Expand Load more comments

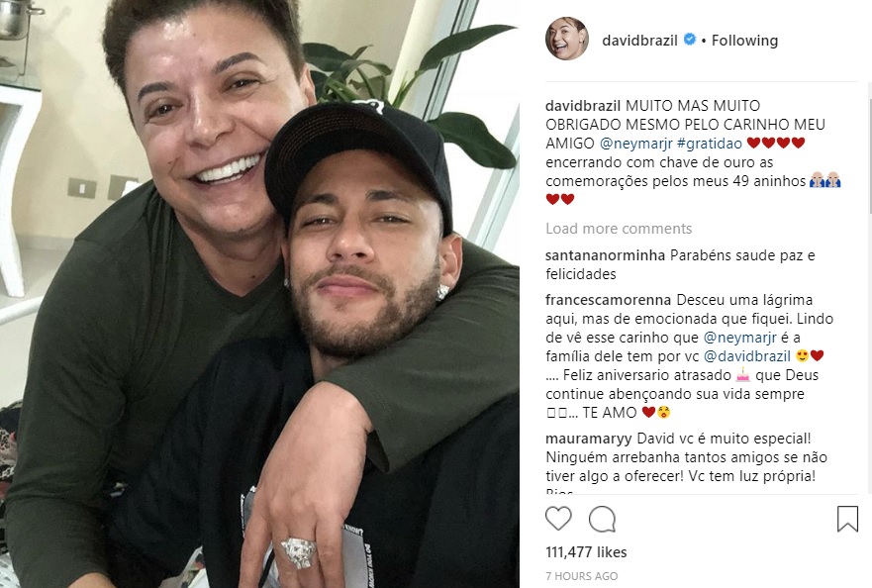619,229
